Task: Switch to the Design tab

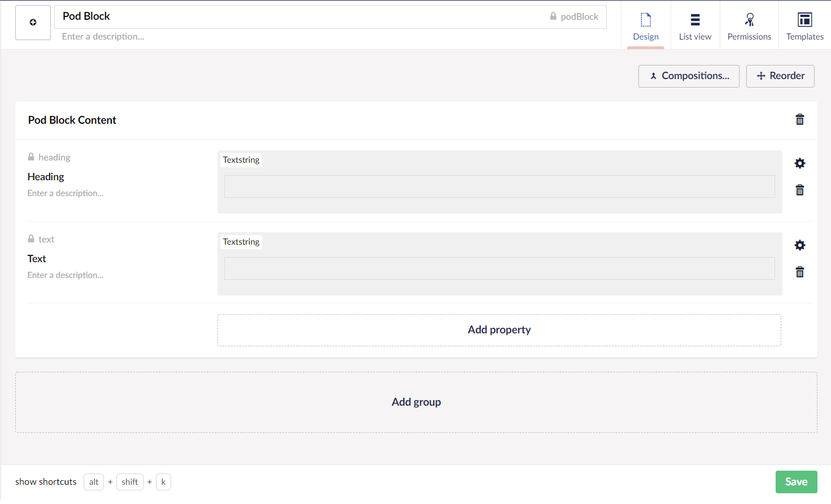Action: point(646,25)
